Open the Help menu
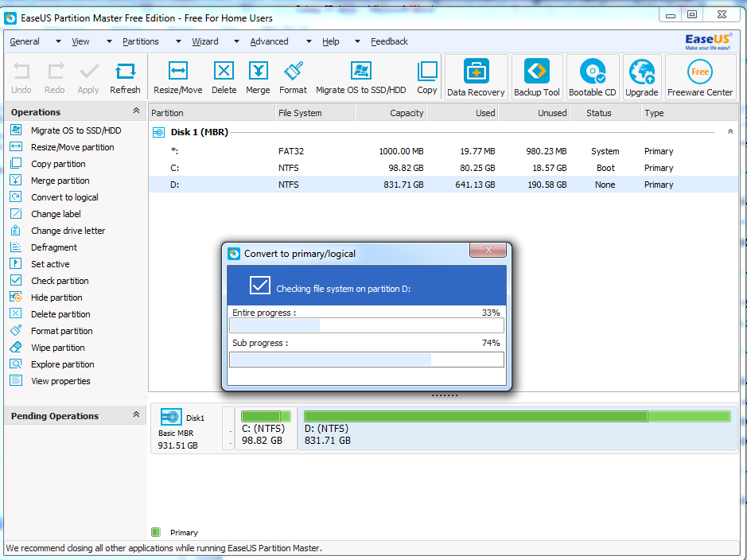 (x=331, y=41)
